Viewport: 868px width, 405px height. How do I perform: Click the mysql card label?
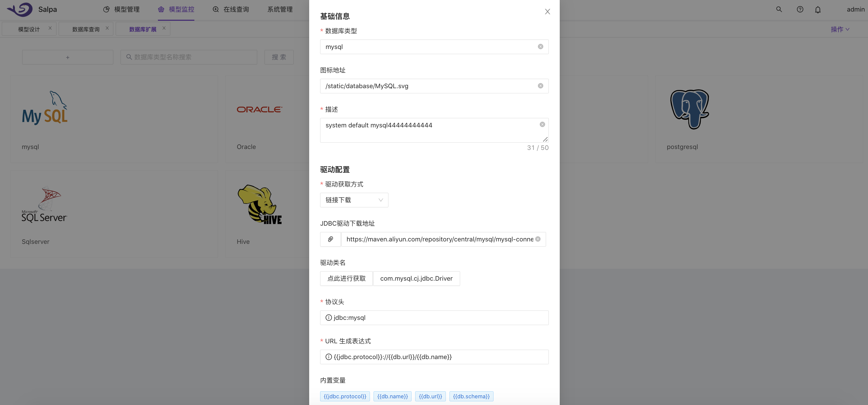pyautogui.click(x=30, y=147)
